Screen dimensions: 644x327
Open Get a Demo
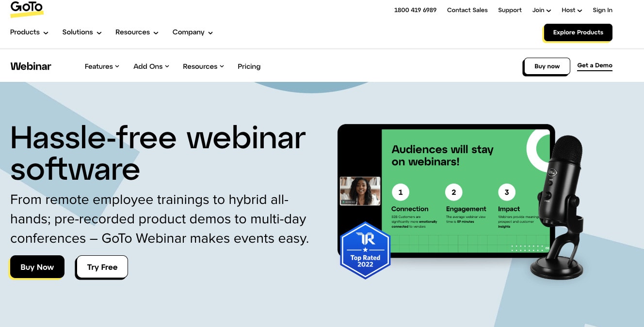click(595, 65)
